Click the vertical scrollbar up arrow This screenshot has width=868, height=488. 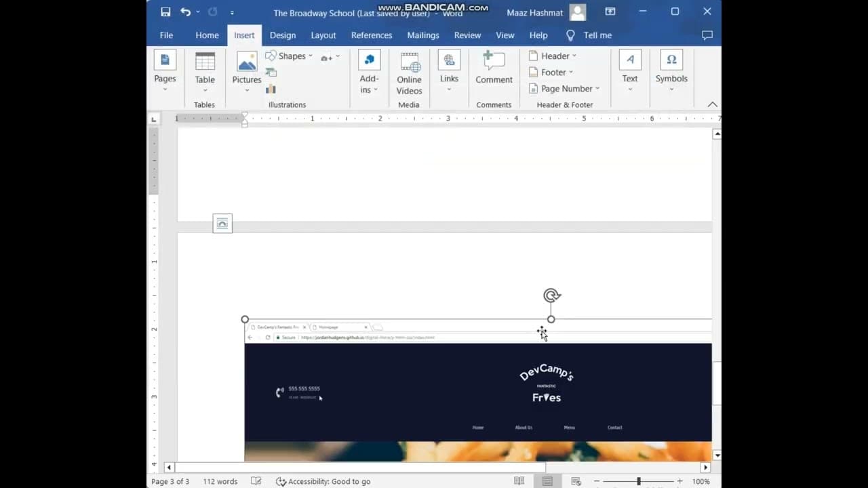point(717,134)
